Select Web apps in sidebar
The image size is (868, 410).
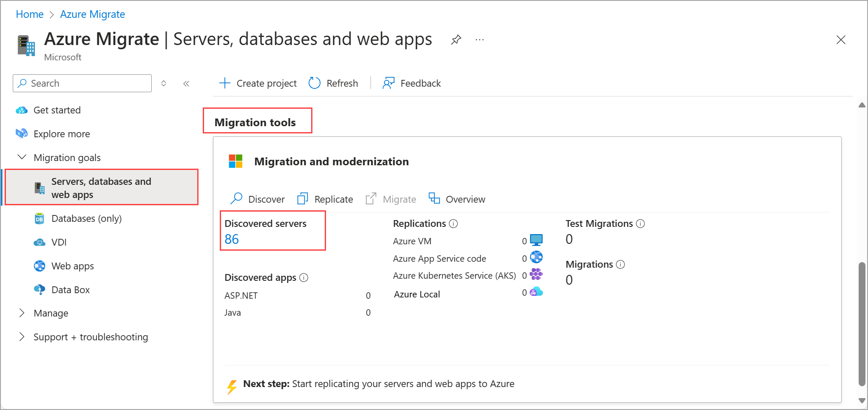72,266
